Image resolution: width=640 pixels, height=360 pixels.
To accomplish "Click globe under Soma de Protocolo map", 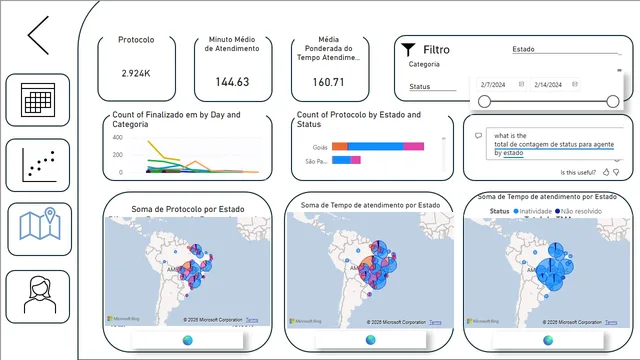I will [188, 340].
